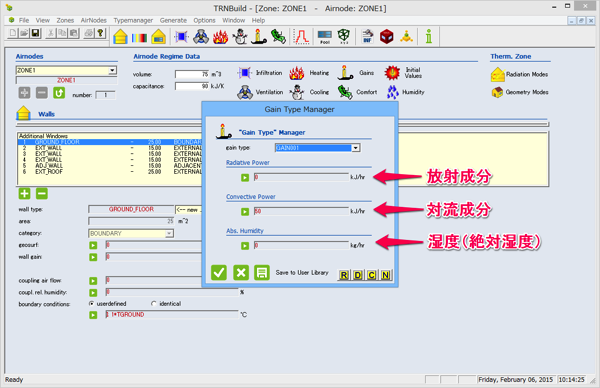Open the Options menu
Image resolution: width=600 pixels, height=388 pixels.
(204, 20)
